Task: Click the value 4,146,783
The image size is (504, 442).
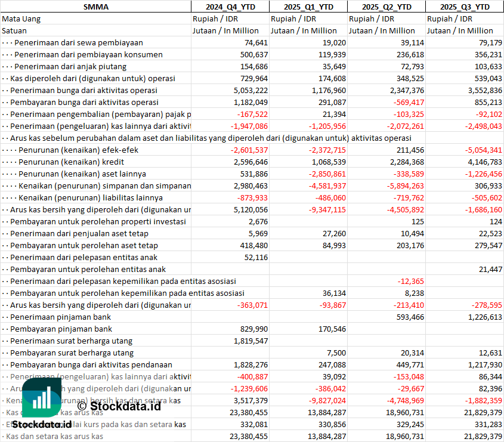Action: [x=485, y=162]
